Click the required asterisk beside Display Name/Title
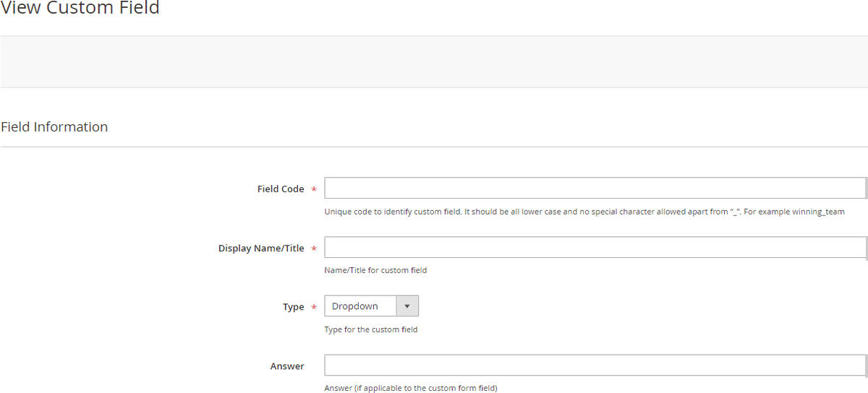 314,249
